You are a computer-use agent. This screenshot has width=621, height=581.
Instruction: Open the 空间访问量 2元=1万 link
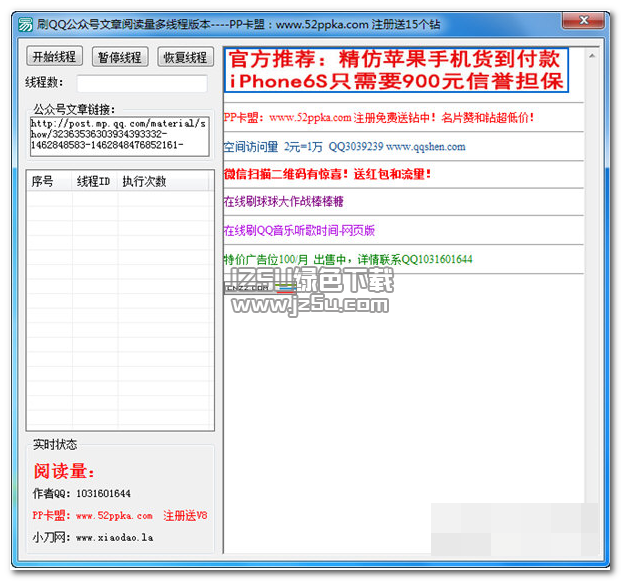(x=345, y=147)
